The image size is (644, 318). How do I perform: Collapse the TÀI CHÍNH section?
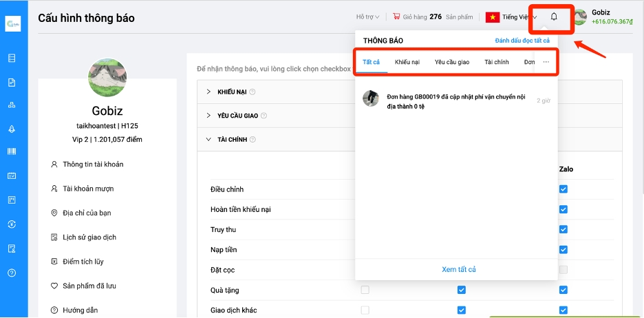click(x=208, y=140)
